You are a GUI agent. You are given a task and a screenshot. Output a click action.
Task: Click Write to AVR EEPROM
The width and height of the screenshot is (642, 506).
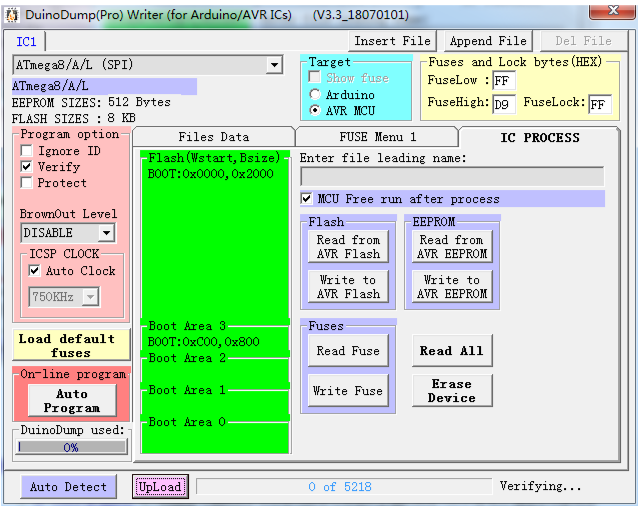[452, 287]
